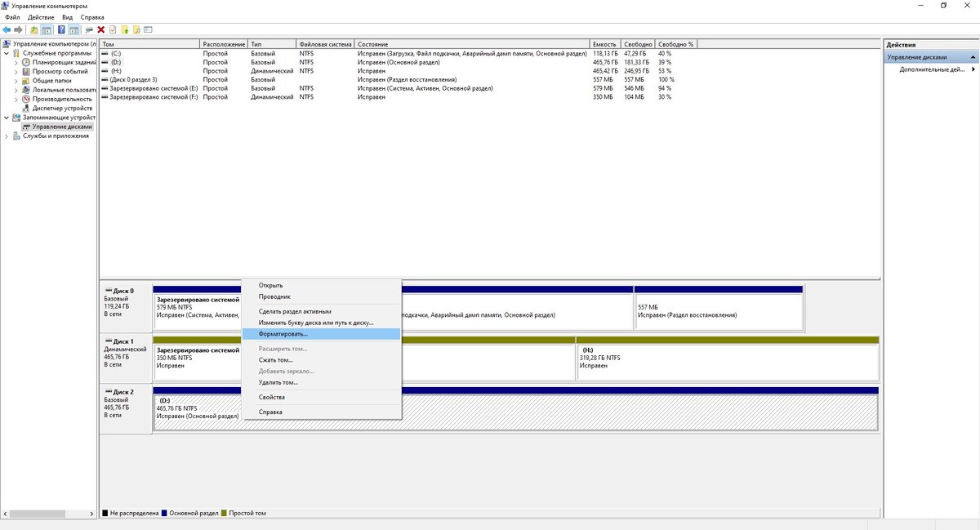The width and height of the screenshot is (980, 530).
Task: Click the Общие папки shared folder icon
Action: click(x=26, y=81)
